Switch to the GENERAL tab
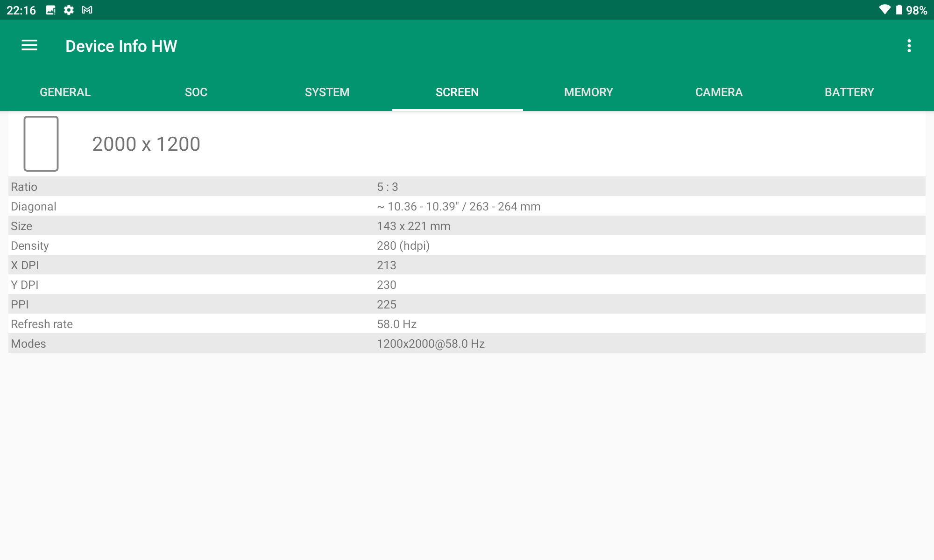 pos(65,92)
